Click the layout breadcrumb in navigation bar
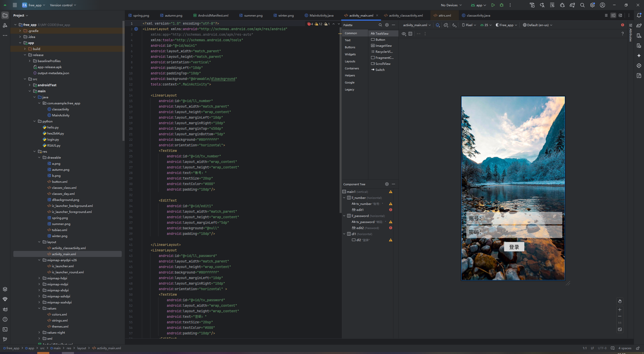This screenshot has width=644, height=354. (x=82, y=348)
